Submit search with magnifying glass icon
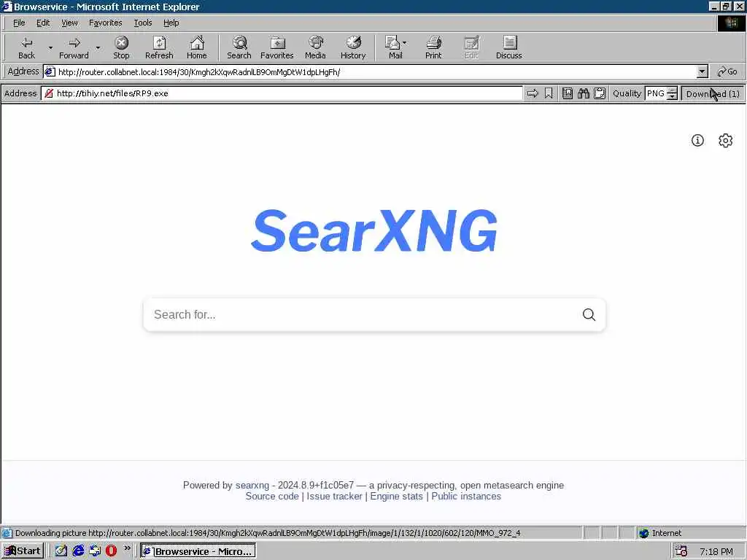Viewport: 747px width, 560px height. tap(589, 314)
